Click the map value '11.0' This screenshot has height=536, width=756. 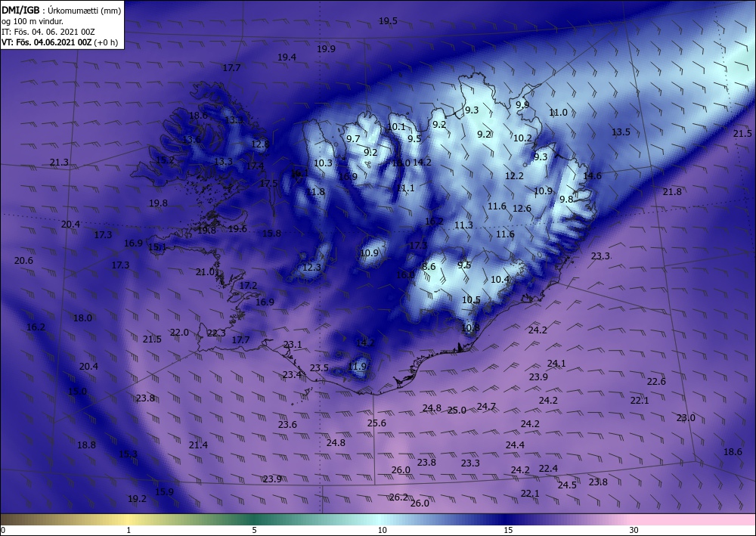click(x=559, y=113)
